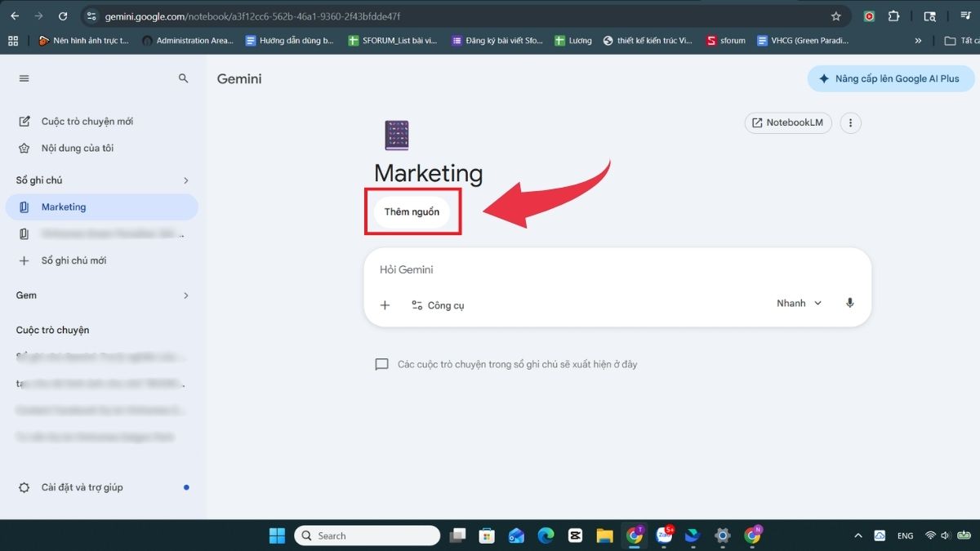Open Hướng dẫn dùng b... bookmark

coord(290,40)
